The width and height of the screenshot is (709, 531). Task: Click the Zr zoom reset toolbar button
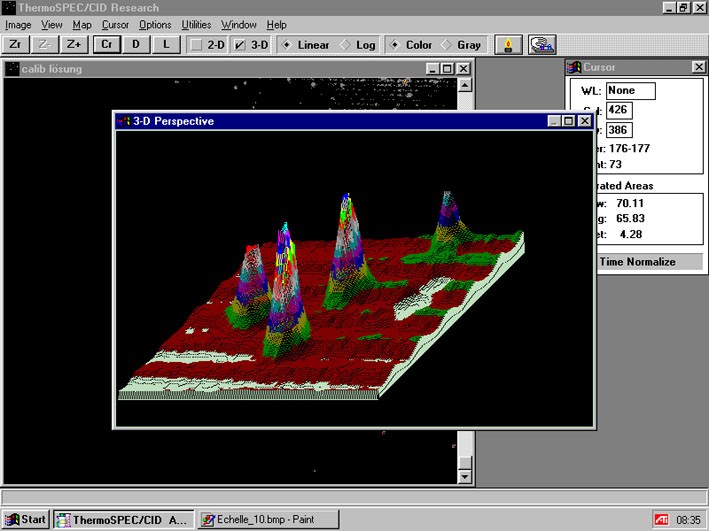coord(15,45)
